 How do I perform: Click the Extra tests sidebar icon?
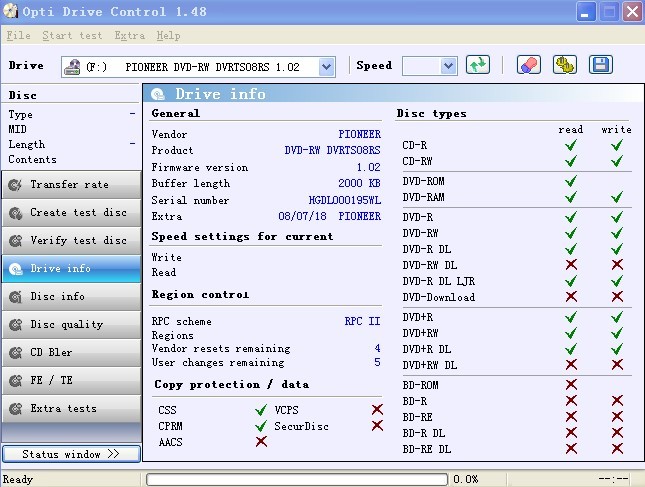point(15,409)
